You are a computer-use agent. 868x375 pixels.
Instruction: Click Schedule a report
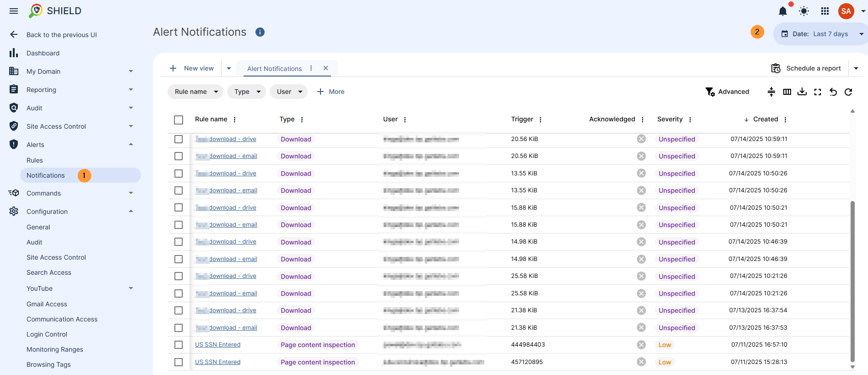tap(806, 68)
